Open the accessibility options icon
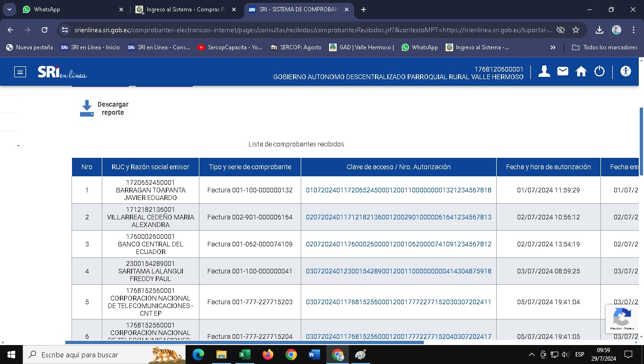The width and height of the screenshot is (644, 364). [626, 72]
